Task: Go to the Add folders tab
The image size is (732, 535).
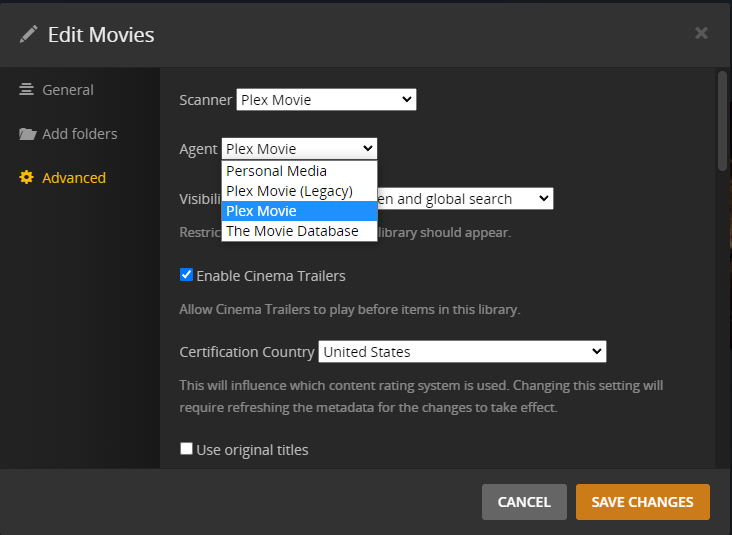Action: point(79,134)
